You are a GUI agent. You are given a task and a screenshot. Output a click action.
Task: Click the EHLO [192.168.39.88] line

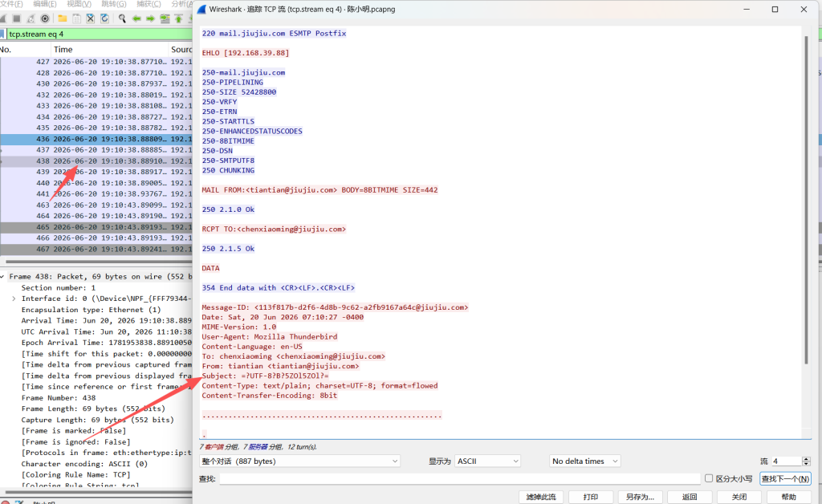pos(246,53)
